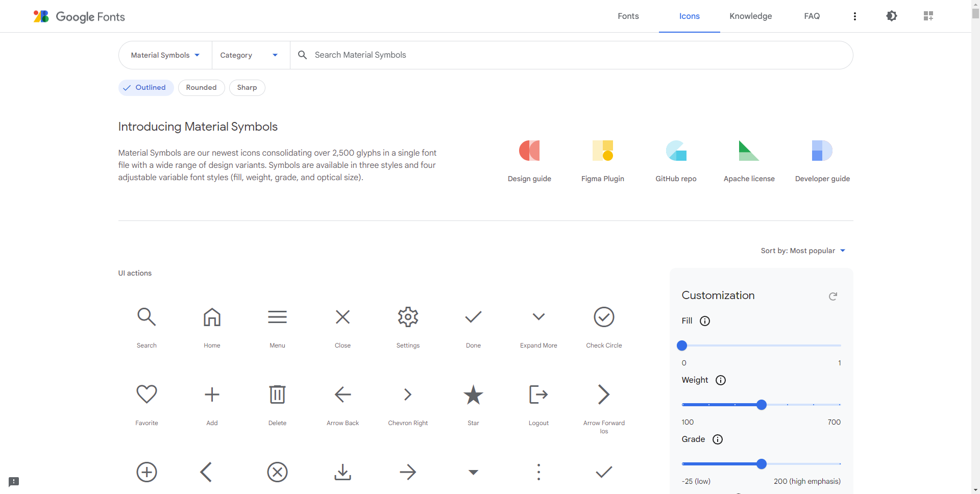Open the Sort by Most popular dropdown
This screenshot has width=980, height=494.
coord(803,251)
